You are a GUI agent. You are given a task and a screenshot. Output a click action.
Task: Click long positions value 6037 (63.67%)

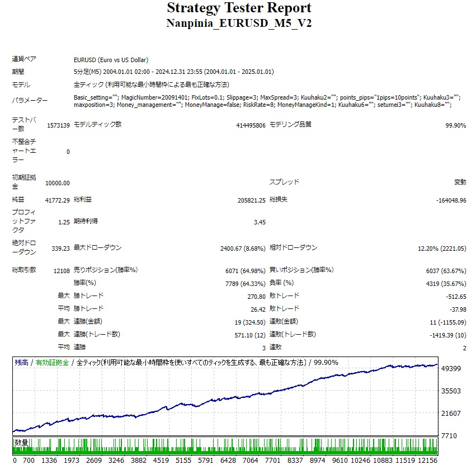point(446,271)
